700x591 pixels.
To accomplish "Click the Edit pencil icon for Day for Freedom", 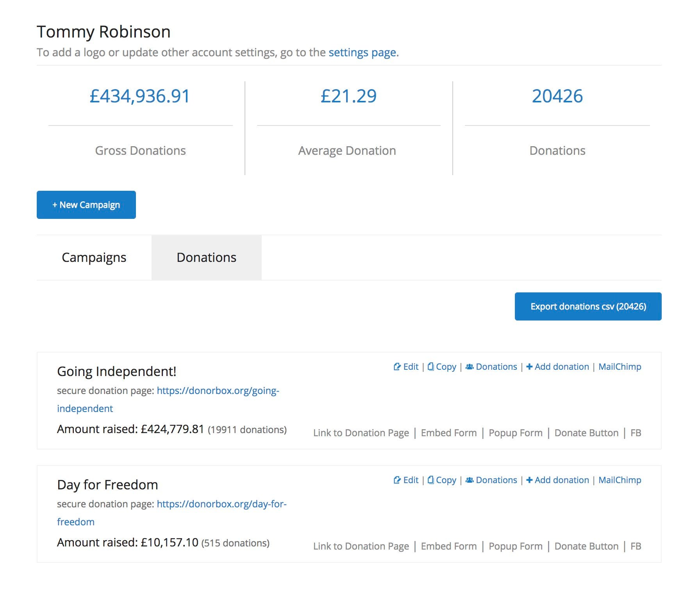I will click(397, 480).
